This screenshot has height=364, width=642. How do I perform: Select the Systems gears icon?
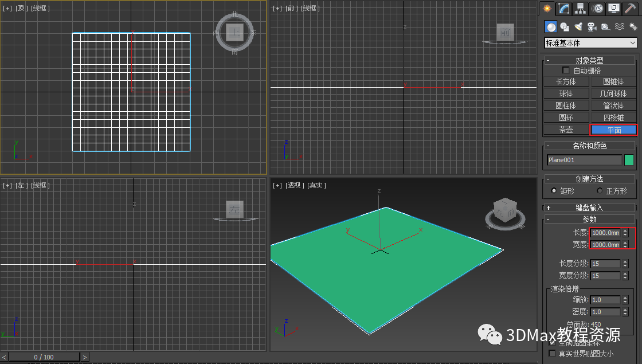click(x=633, y=27)
